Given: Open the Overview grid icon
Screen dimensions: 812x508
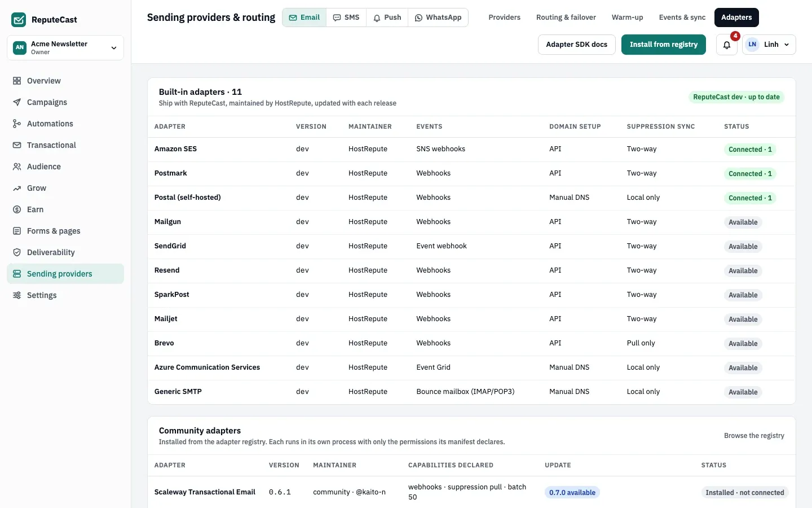Looking at the screenshot, I should coord(17,81).
